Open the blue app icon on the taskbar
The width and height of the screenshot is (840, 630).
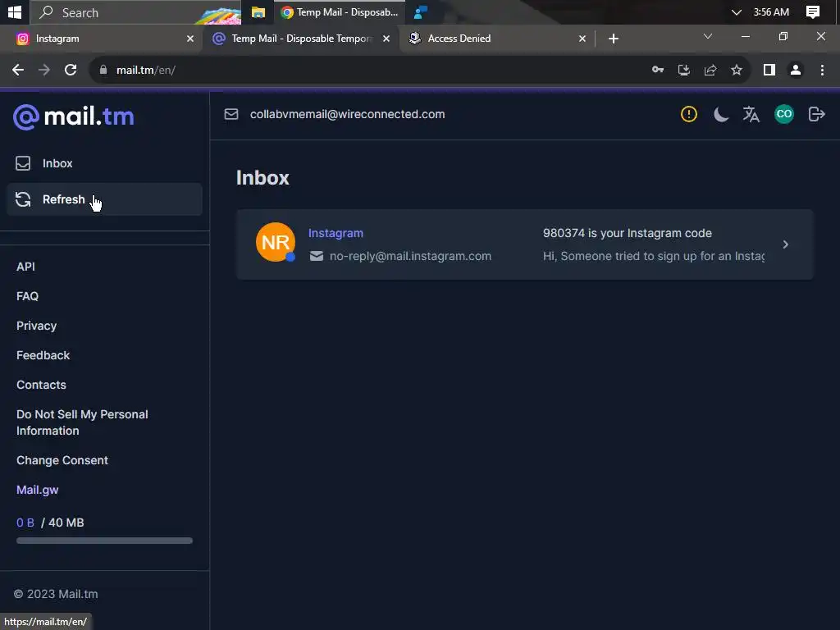(x=421, y=11)
